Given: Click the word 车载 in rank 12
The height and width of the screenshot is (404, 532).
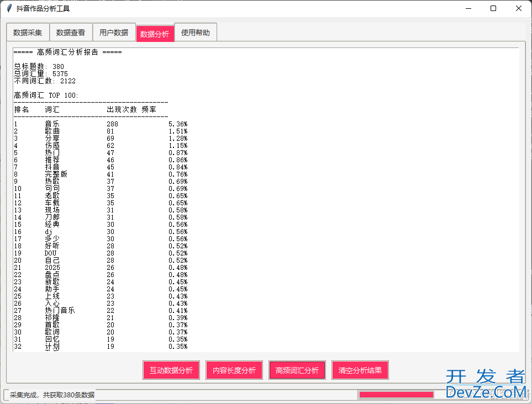Looking at the screenshot, I should click(52, 203).
